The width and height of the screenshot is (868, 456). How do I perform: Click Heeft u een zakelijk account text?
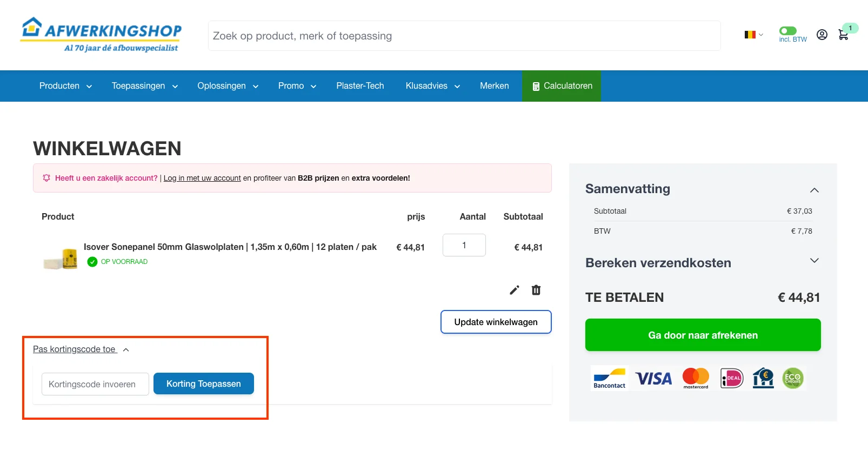click(106, 178)
